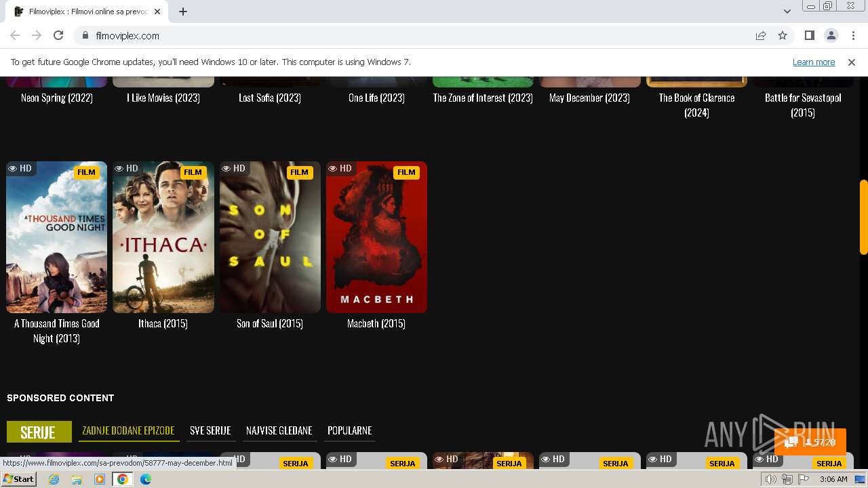Click FILM tag on Ithaca poster

tap(193, 172)
